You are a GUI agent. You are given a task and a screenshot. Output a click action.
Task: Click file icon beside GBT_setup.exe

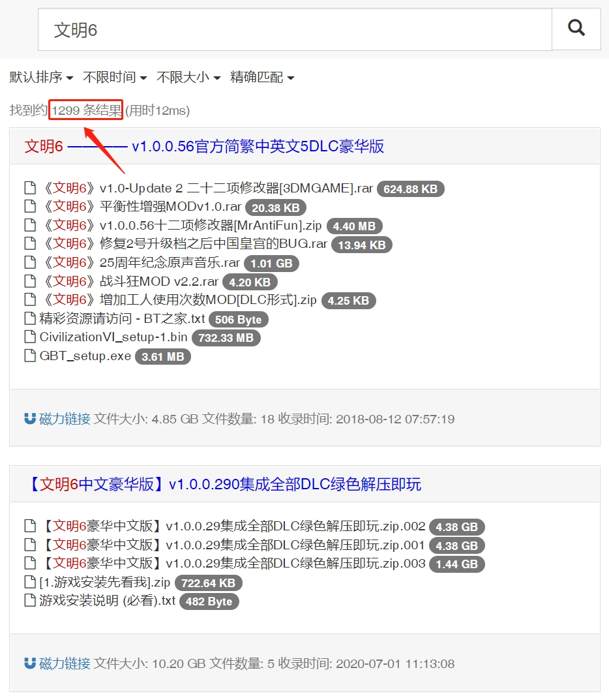pos(29,356)
